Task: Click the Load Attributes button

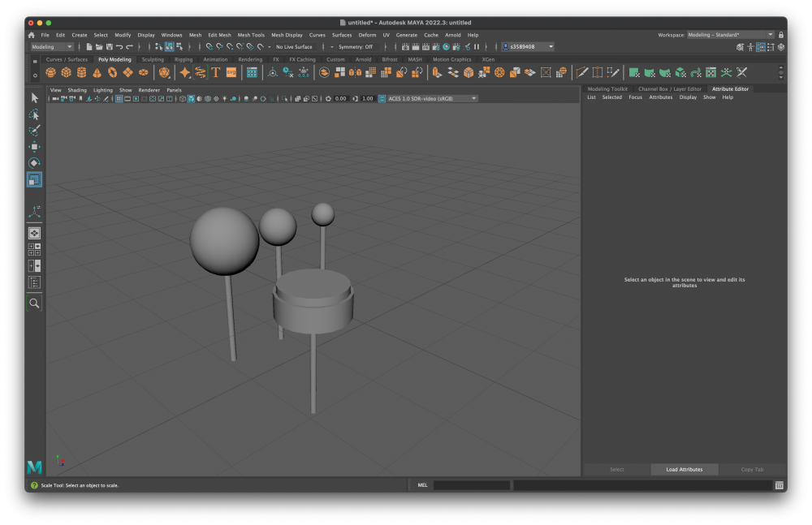Action: [684, 469]
